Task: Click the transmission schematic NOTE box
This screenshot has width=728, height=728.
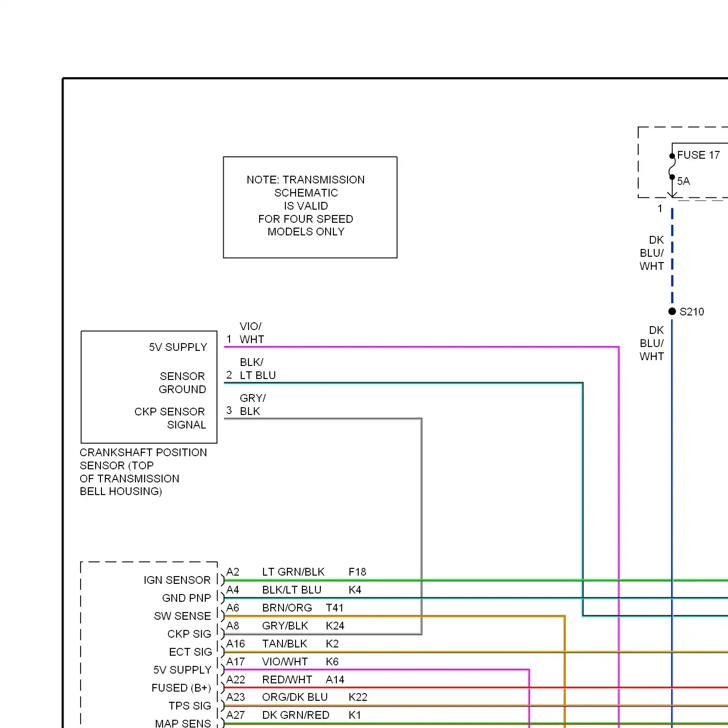Action: (310, 207)
